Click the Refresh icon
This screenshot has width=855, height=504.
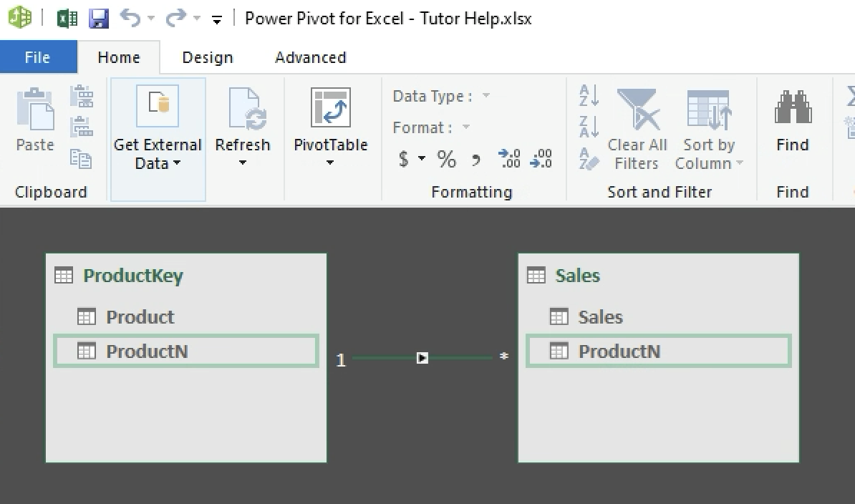point(247,109)
